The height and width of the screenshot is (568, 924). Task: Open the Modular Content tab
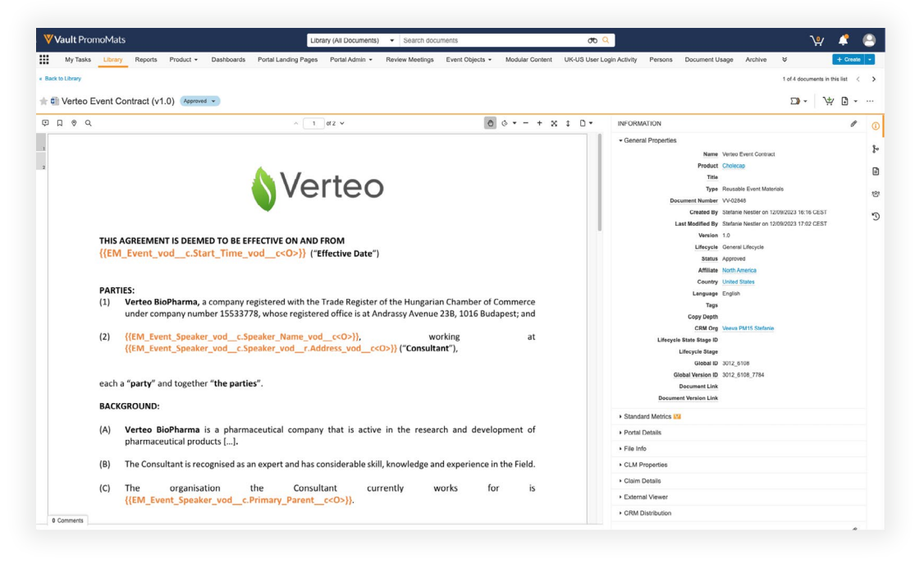(528, 60)
